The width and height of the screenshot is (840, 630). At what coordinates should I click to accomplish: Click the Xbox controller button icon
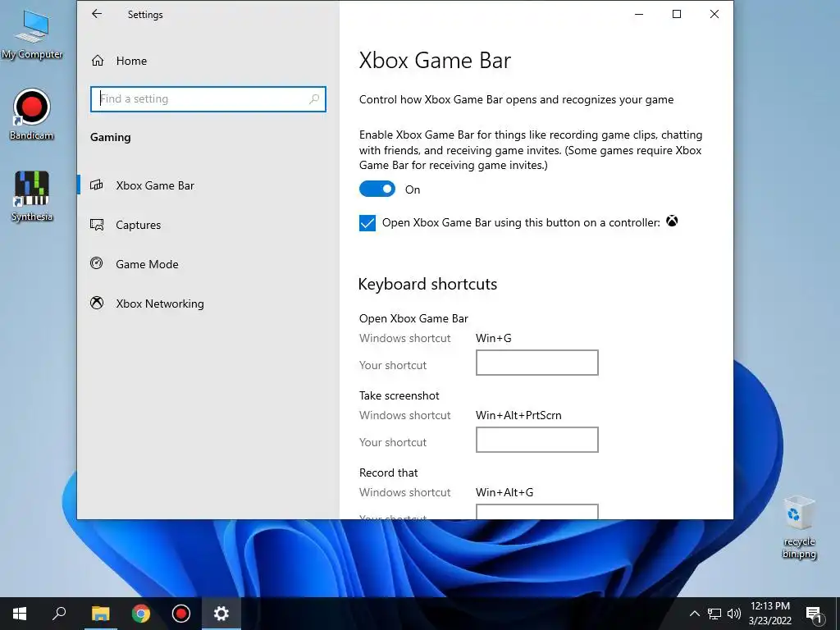[x=672, y=221]
